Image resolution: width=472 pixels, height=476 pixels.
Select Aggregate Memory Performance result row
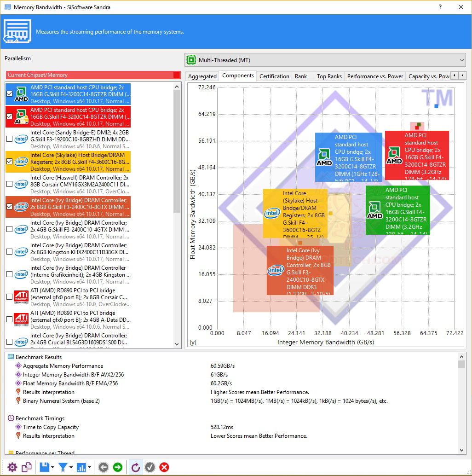[x=232, y=366]
